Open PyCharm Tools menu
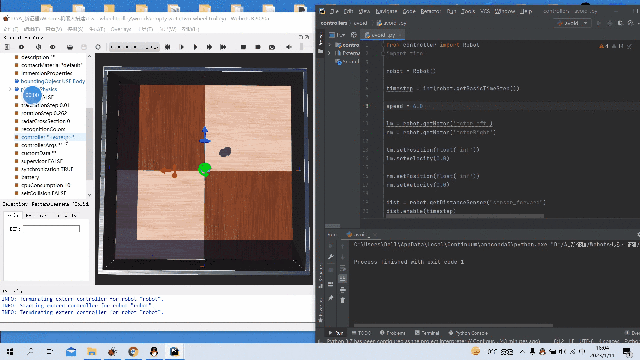Screen dimensions: 640x360 [x=468, y=11]
